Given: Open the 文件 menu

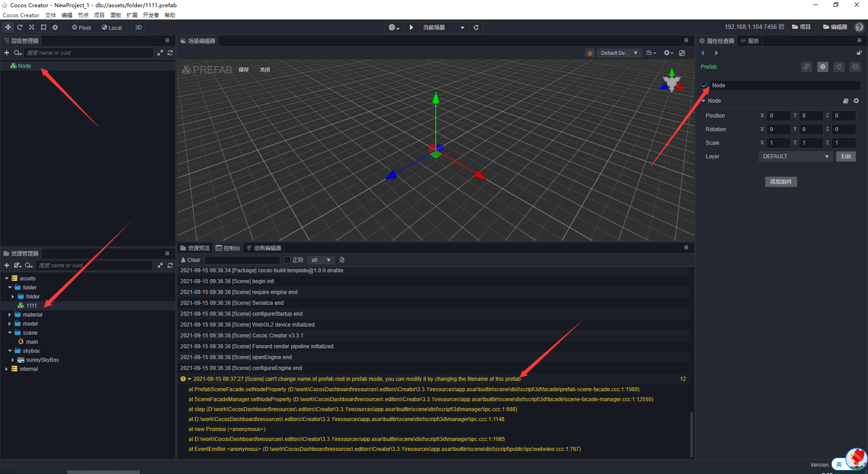Looking at the screenshot, I should (x=51, y=15).
